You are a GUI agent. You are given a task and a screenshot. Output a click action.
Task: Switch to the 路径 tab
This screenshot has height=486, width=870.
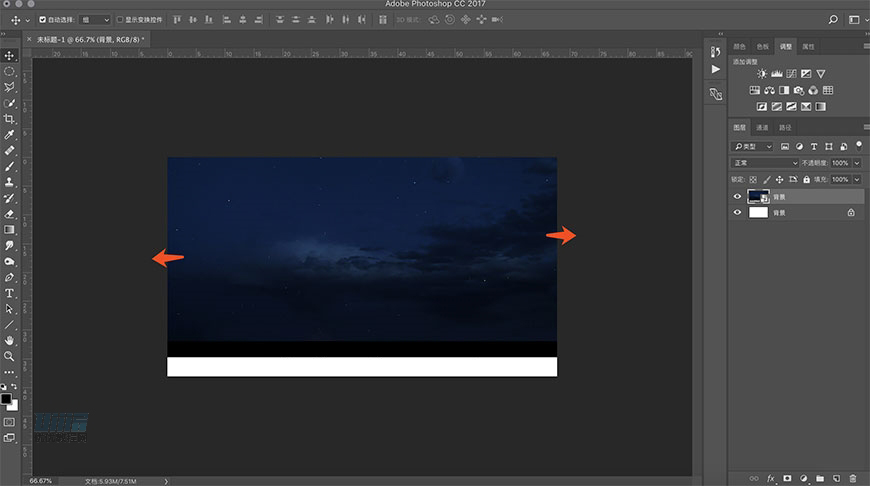(785, 128)
